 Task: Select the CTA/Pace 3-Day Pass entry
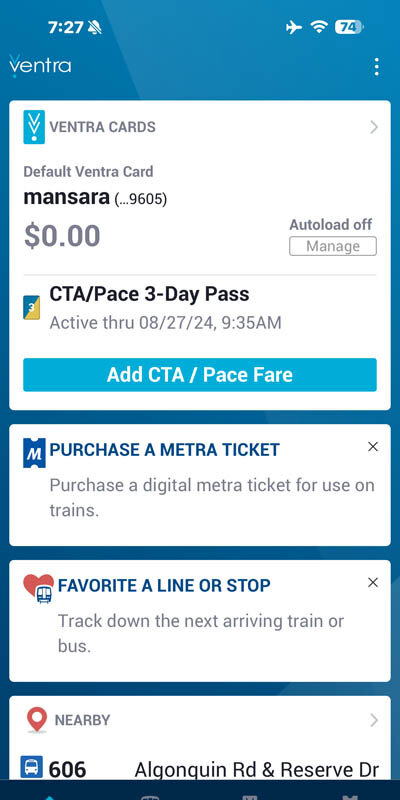200,308
